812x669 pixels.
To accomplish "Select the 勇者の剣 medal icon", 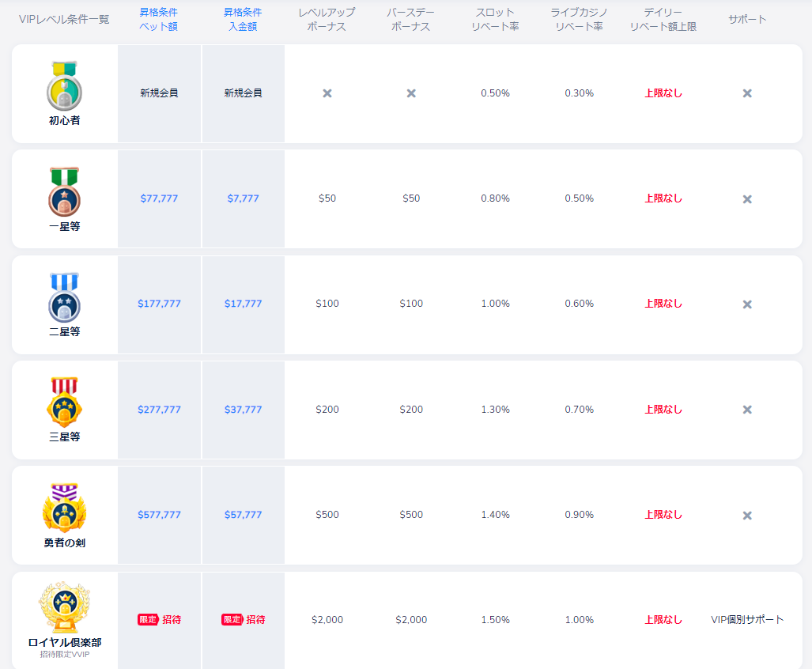I will pos(64,508).
